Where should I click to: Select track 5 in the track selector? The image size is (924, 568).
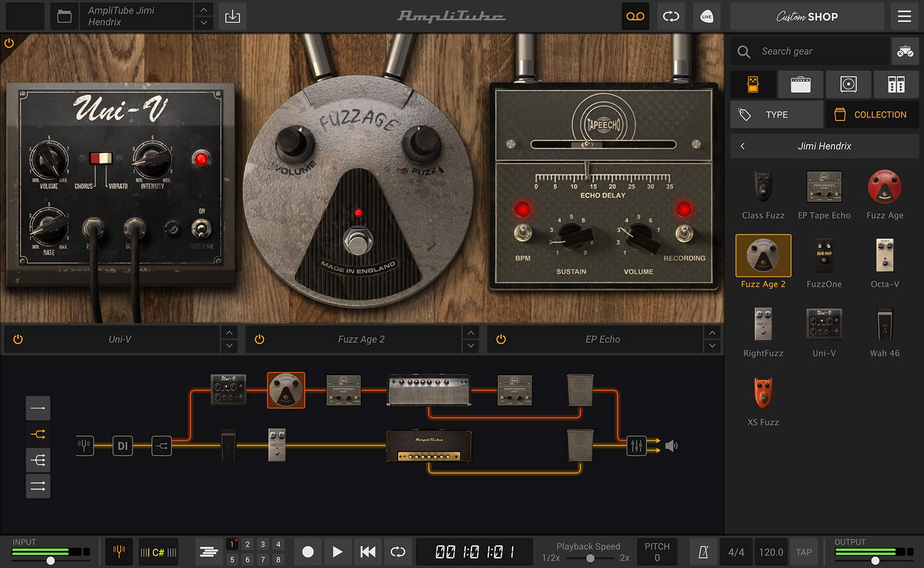[232, 559]
